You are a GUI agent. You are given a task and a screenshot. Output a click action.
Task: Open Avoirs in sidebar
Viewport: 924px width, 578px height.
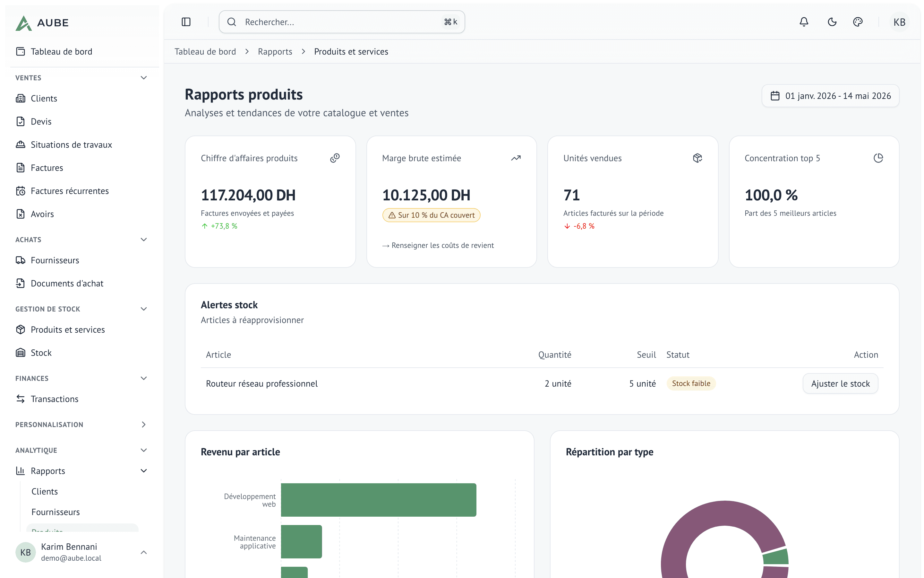(x=82, y=214)
